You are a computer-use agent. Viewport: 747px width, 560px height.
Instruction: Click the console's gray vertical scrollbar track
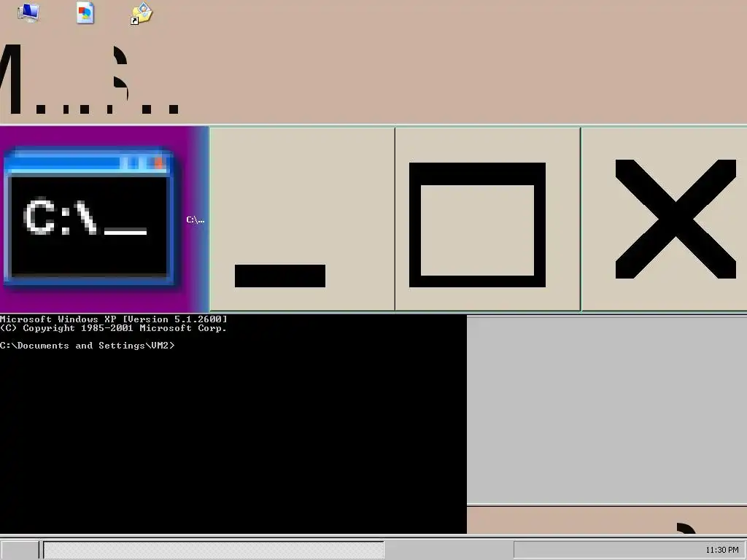click(x=607, y=410)
